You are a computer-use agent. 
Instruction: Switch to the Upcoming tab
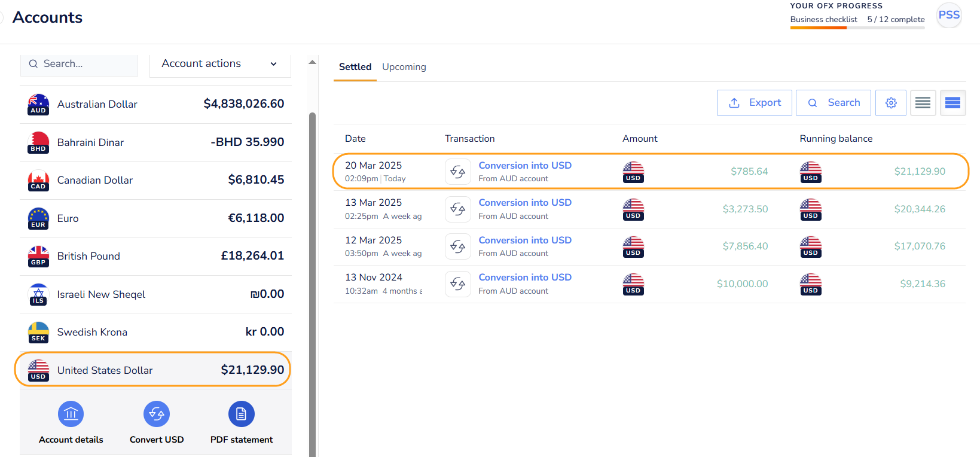[x=404, y=67]
